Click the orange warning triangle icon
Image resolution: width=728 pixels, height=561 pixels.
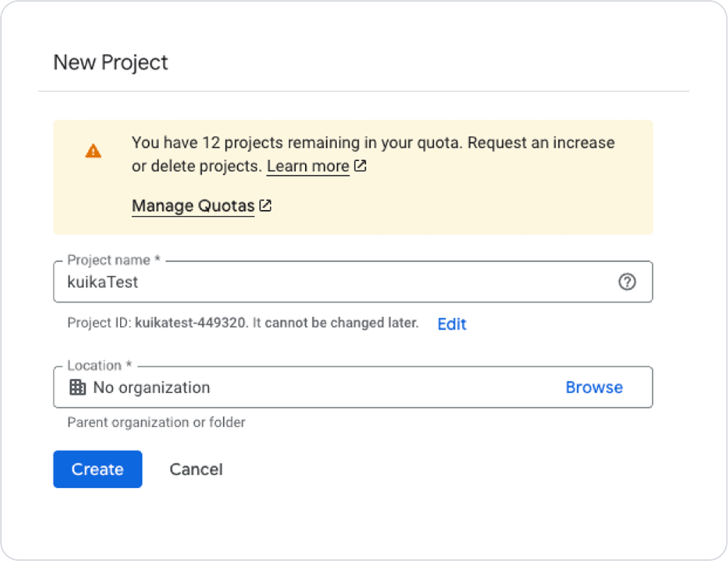pos(93,150)
